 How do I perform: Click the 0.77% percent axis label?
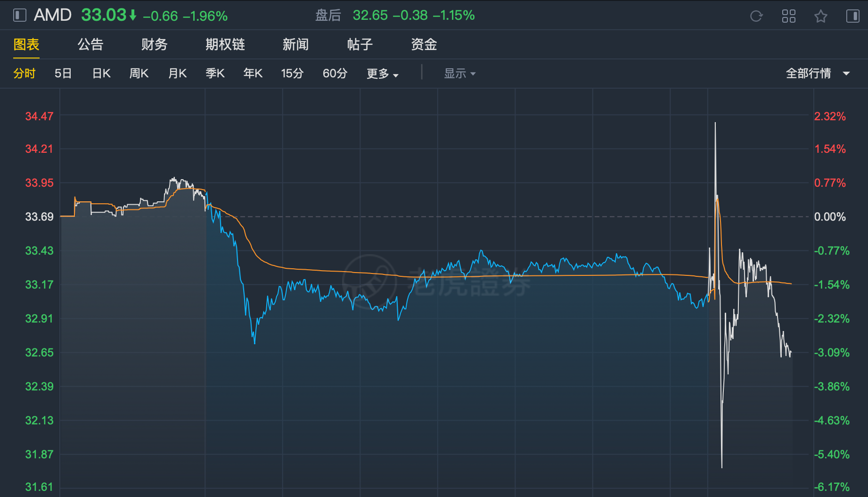830,183
